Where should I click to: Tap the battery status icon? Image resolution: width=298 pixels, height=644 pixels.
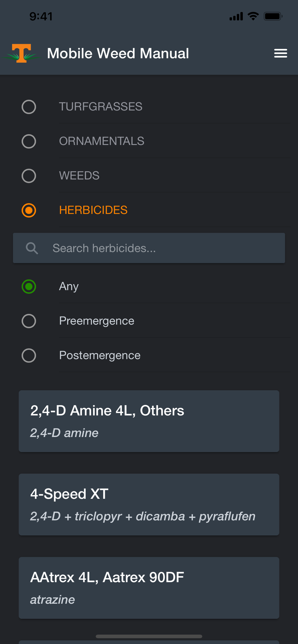click(273, 16)
